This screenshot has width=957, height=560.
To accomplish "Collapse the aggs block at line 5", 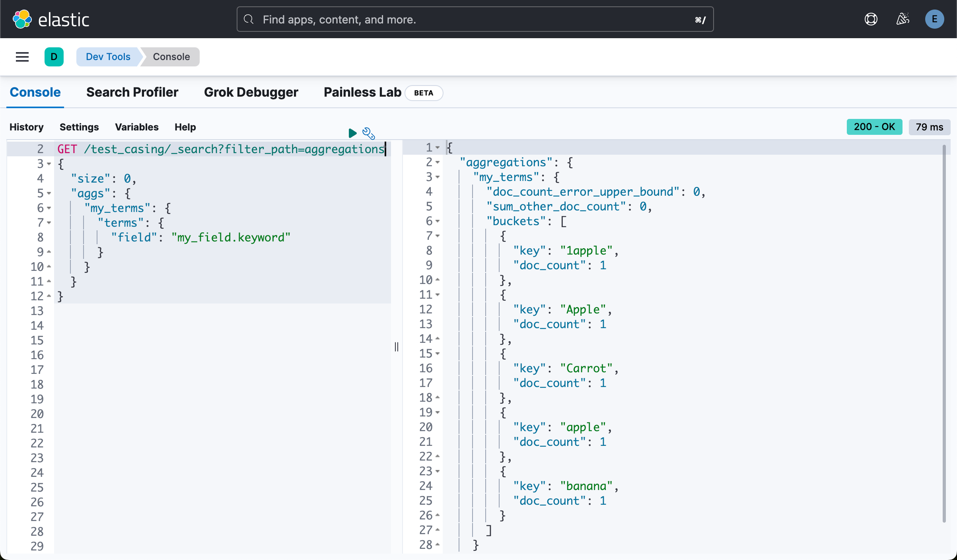I will tap(49, 193).
